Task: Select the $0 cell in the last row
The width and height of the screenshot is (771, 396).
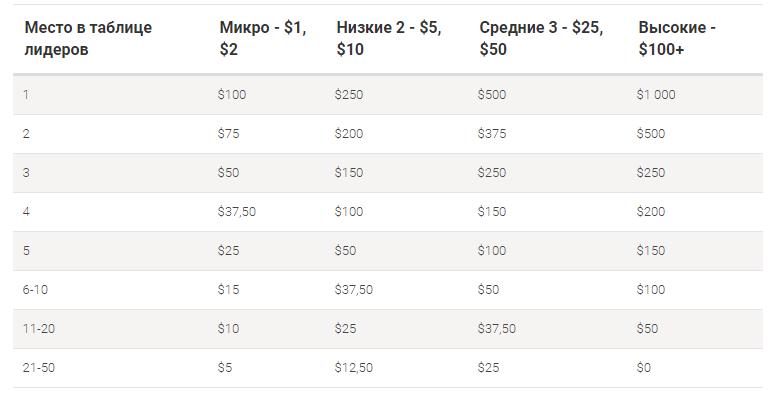Action: click(x=644, y=367)
